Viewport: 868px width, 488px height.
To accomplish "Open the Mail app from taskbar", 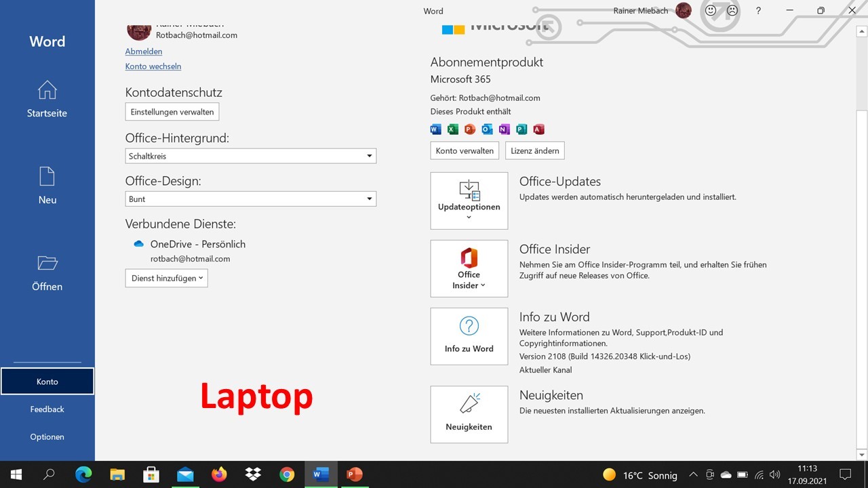I will point(185,474).
